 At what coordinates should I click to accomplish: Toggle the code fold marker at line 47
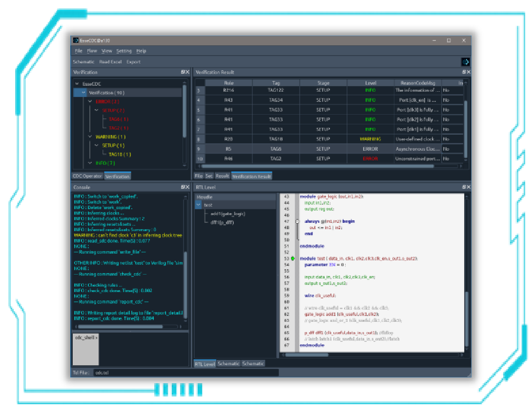click(297, 221)
